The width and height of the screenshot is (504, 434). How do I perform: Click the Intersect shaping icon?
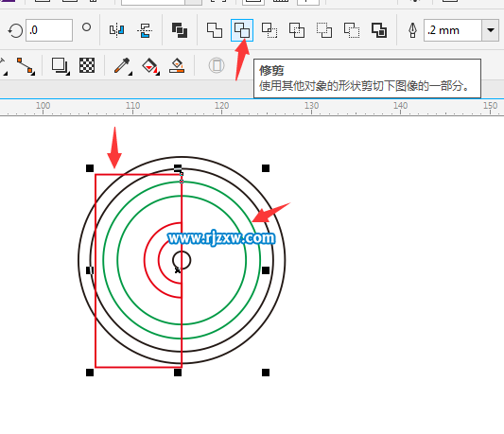pyautogui.click(x=269, y=30)
